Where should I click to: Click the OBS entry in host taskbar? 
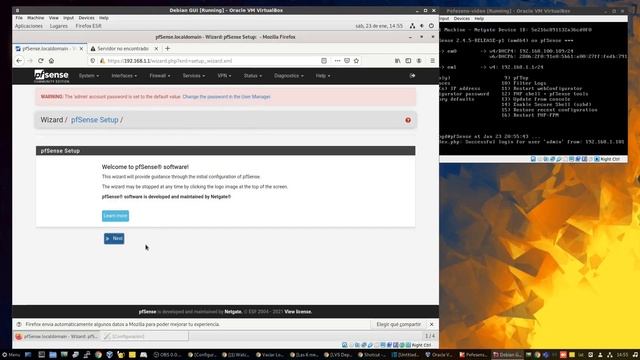click(x=167, y=355)
